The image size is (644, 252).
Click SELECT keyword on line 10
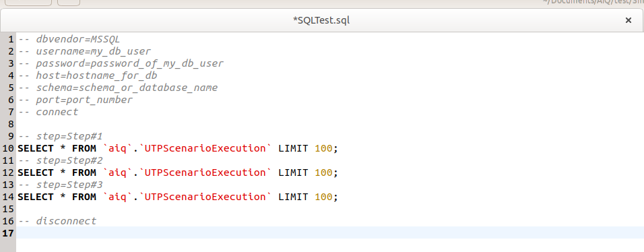pyautogui.click(x=35, y=148)
